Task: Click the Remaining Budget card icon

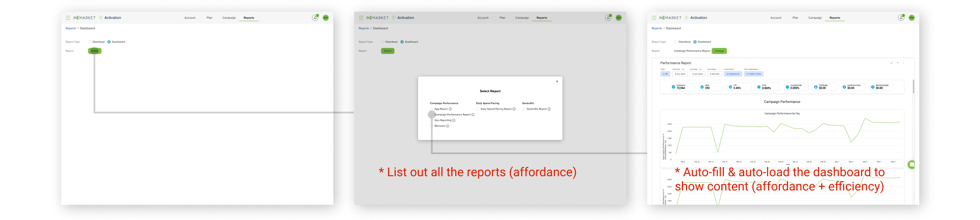Action: [873, 87]
